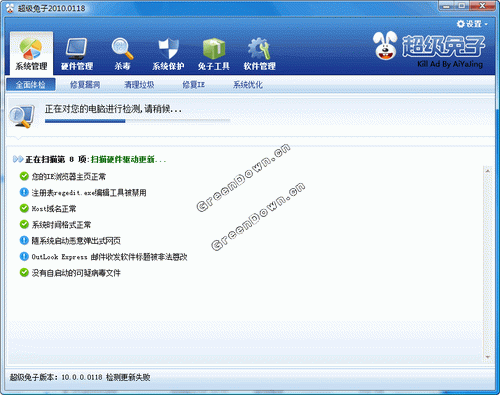
Task: Switch to the 清理垃圾 tab
Action: point(139,85)
